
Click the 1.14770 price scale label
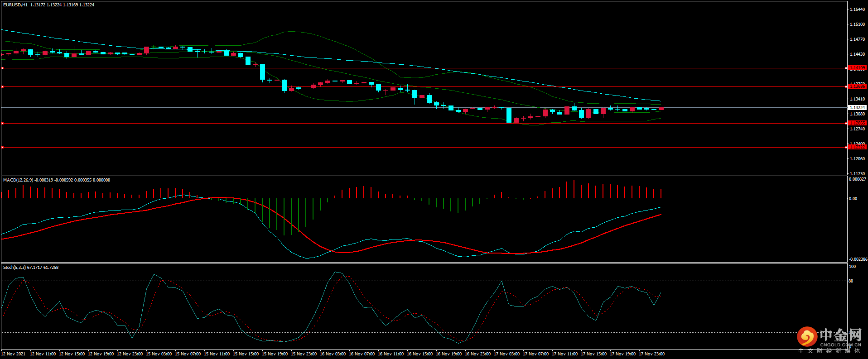[858, 39]
